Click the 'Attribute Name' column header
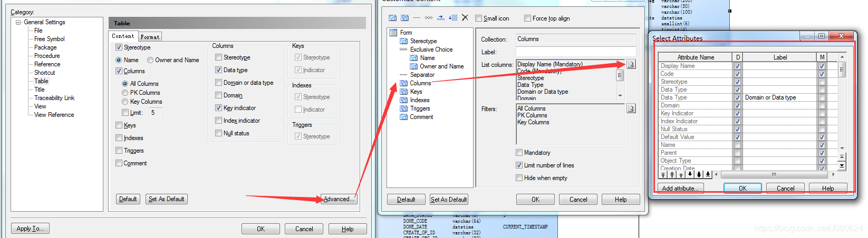The width and height of the screenshot is (868, 238). point(696,57)
